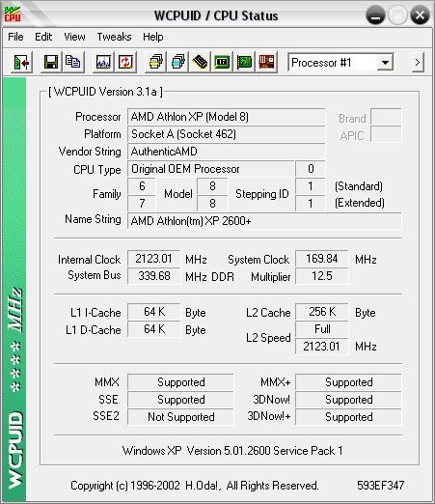The image size is (435, 504).
Task: Click the System Bus value 339.68
Action: click(153, 276)
